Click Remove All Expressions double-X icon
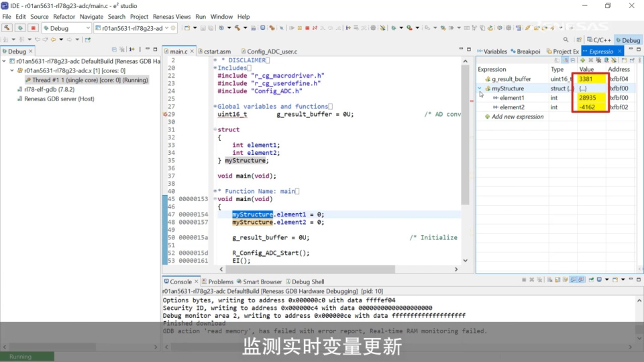The image size is (644, 362). pos(598,60)
